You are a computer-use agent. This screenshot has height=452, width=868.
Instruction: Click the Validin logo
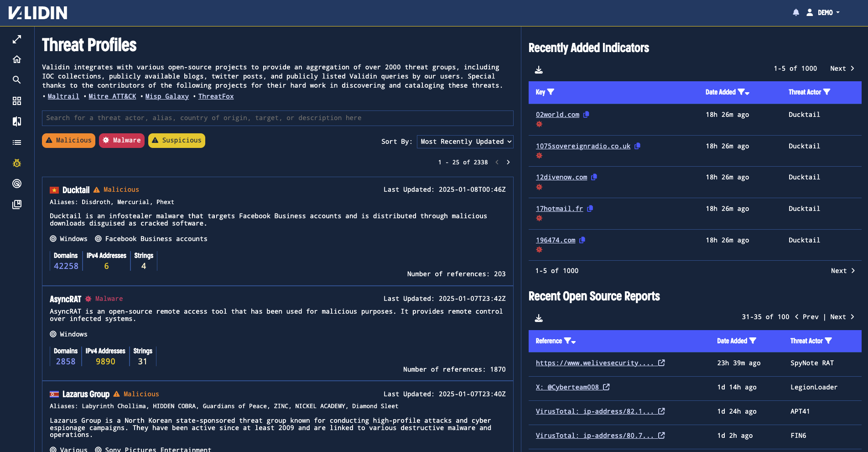38,13
